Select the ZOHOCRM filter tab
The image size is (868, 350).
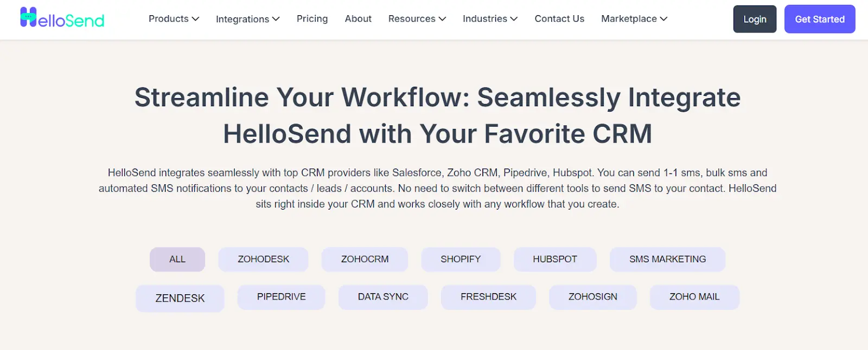(365, 259)
